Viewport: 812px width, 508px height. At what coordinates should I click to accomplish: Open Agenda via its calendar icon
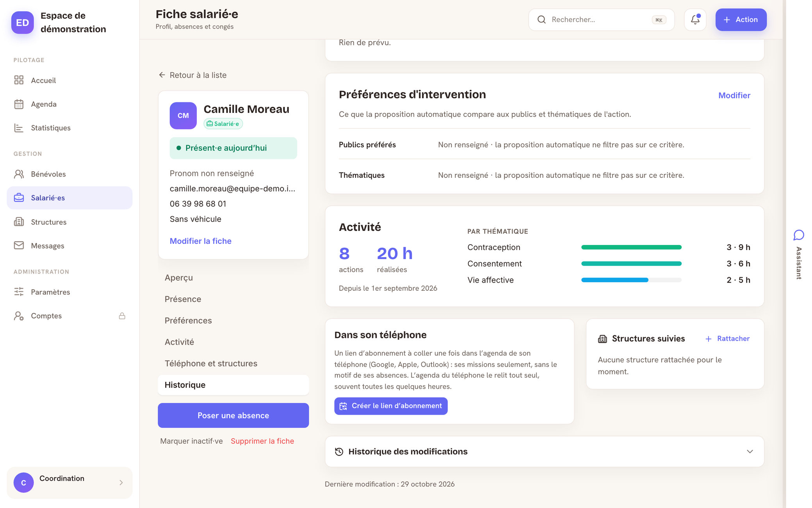[19, 104]
